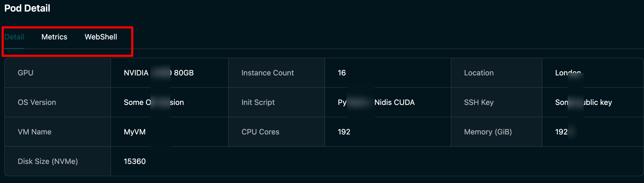Select the Init Script label
644x183 pixels.
257,102
